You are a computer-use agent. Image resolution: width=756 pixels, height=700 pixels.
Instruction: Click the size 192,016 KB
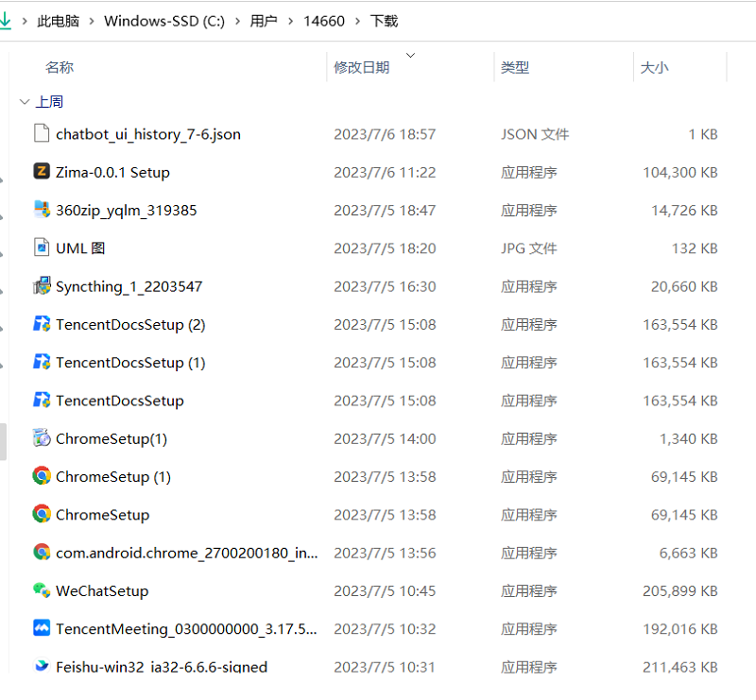click(680, 629)
